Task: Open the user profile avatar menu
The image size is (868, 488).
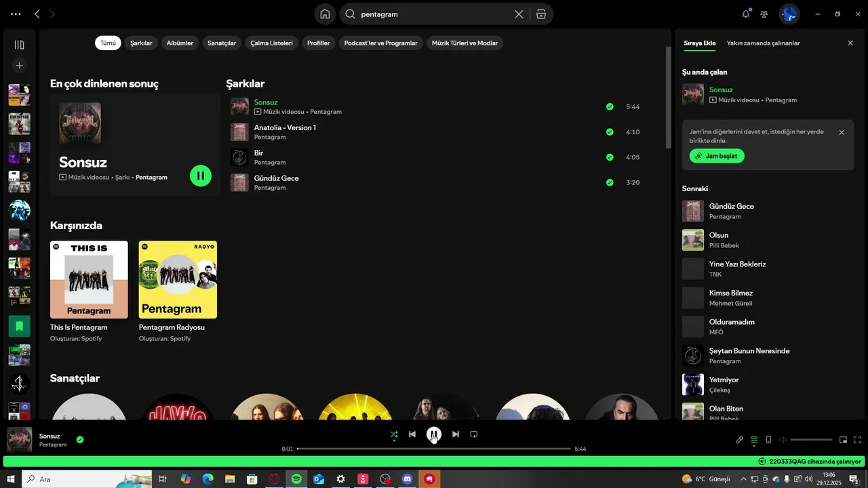Action: click(789, 14)
